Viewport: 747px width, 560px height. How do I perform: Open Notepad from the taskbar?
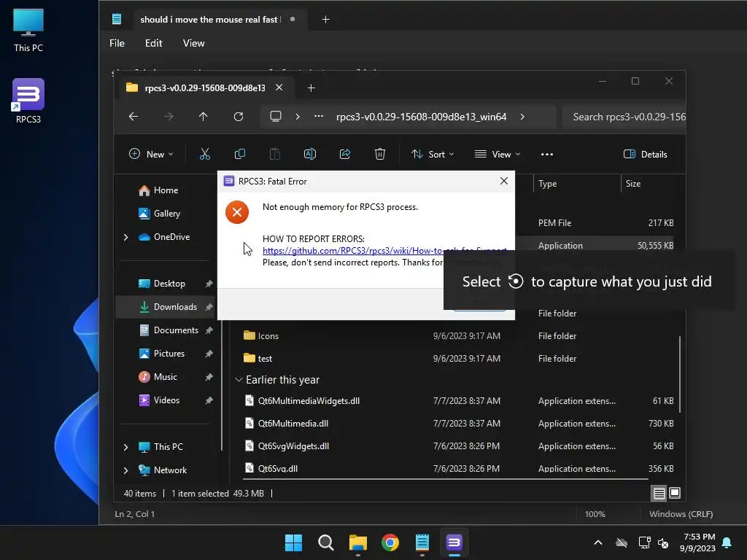422,542
